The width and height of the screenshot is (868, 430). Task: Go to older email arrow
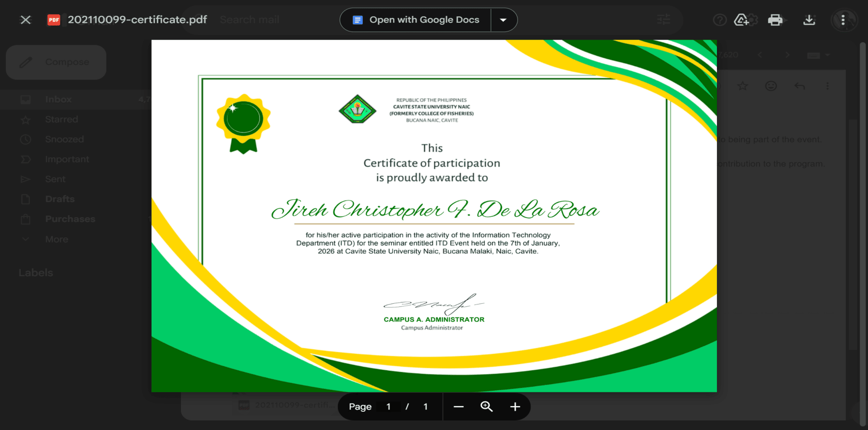pyautogui.click(x=787, y=55)
